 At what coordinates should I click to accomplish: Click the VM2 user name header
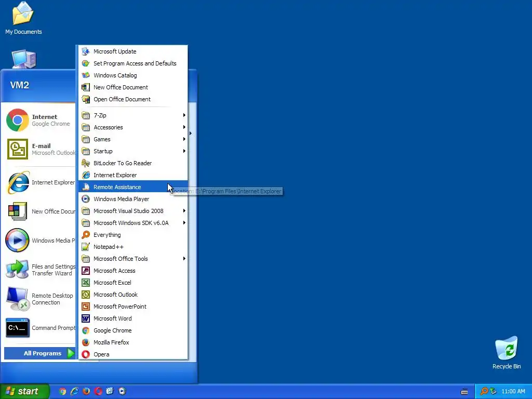coord(20,85)
